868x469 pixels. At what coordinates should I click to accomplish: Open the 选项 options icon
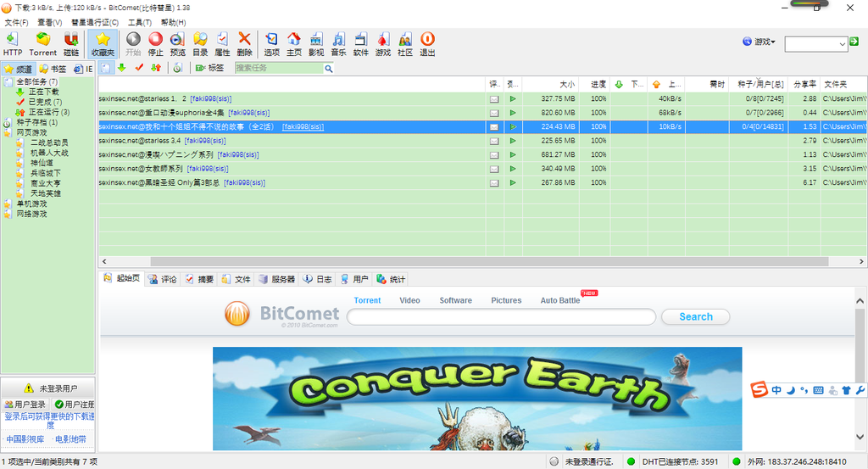(x=272, y=44)
